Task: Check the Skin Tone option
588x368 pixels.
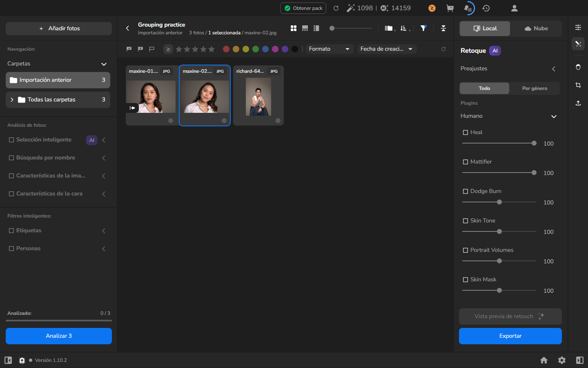Action: click(465, 221)
